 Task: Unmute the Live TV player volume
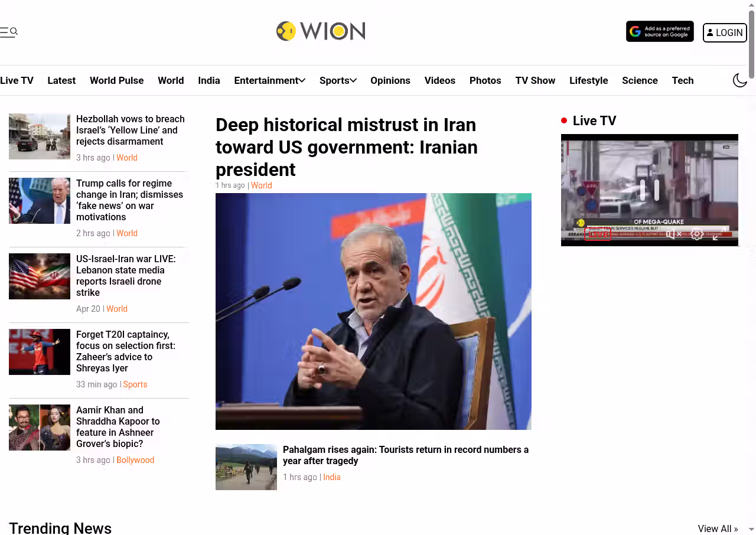[674, 234]
